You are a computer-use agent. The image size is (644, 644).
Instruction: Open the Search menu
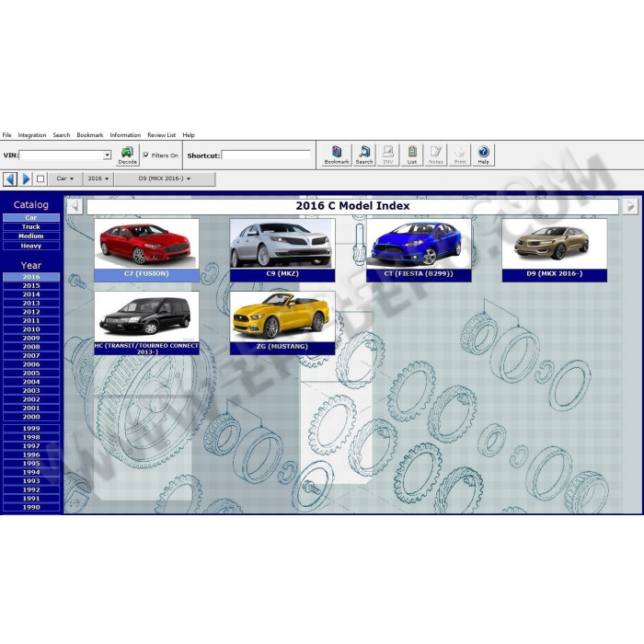pyautogui.click(x=62, y=135)
